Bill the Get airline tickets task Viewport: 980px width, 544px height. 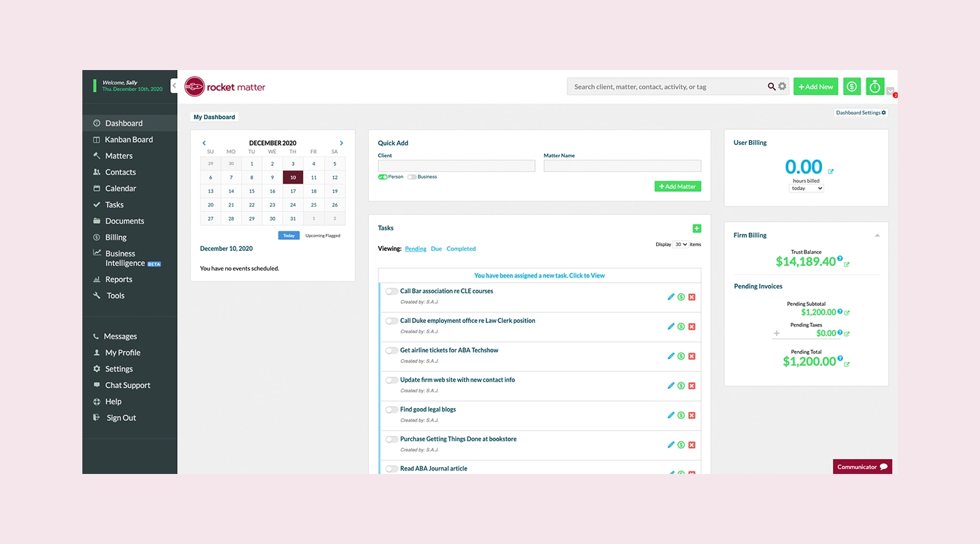pos(681,356)
